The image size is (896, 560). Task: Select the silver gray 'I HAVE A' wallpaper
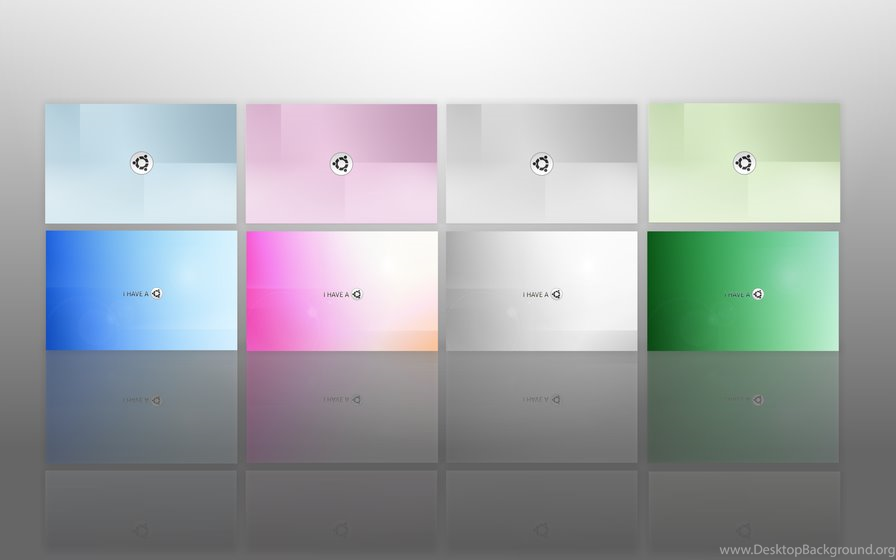(542, 291)
